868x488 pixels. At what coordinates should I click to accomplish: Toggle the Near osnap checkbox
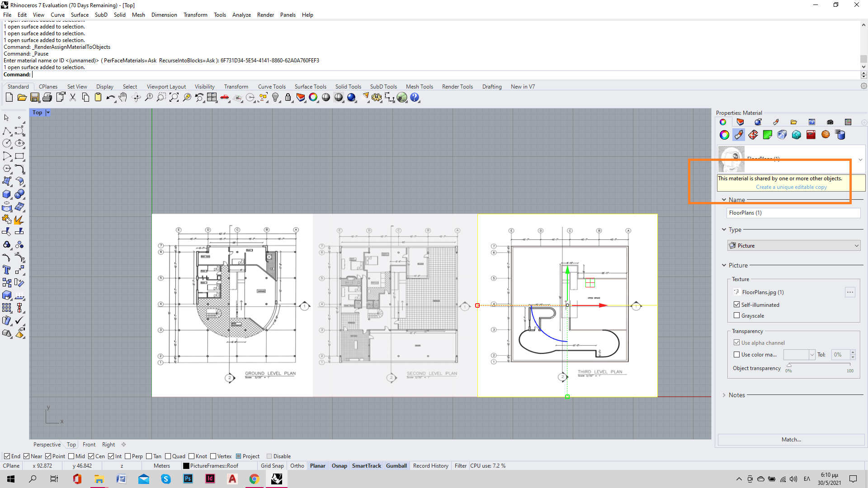pos(27,456)
